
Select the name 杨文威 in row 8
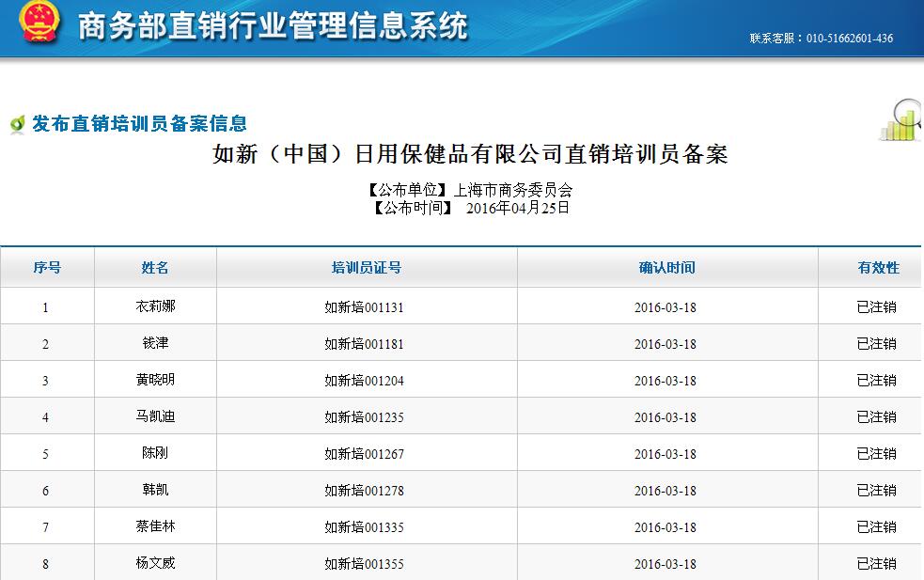(x=155, y=564)
